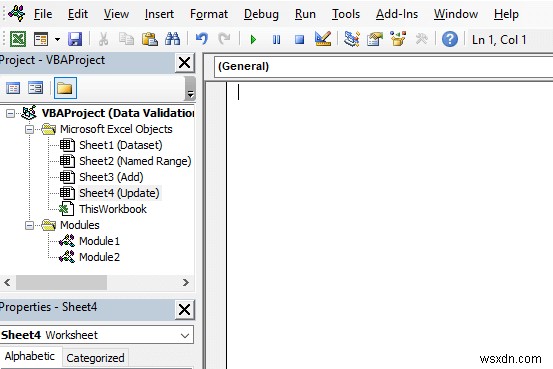Open the Insert object dropdown arrow
553x369 pixels.
(57, 39)
